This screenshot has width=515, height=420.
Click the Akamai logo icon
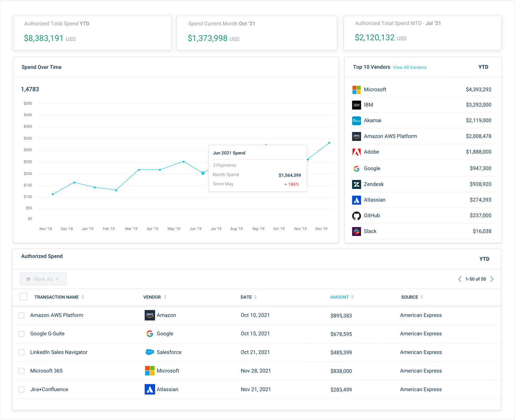point(356,121)
